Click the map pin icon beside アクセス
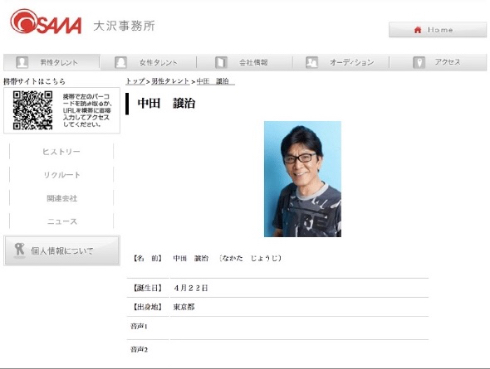This screenshot has width=490, height=369. point(419,62)
